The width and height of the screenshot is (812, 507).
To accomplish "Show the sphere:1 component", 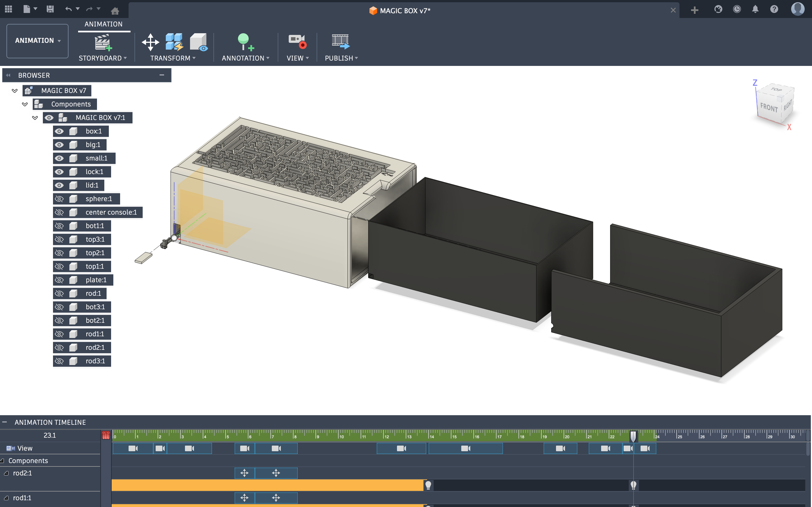I will pos(59,199).
